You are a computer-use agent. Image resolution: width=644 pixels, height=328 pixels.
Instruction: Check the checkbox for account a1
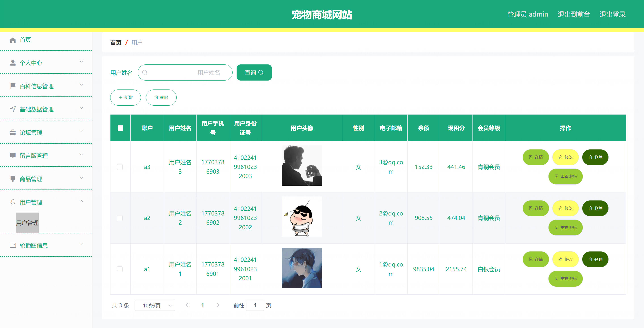(x=120, y=269)
